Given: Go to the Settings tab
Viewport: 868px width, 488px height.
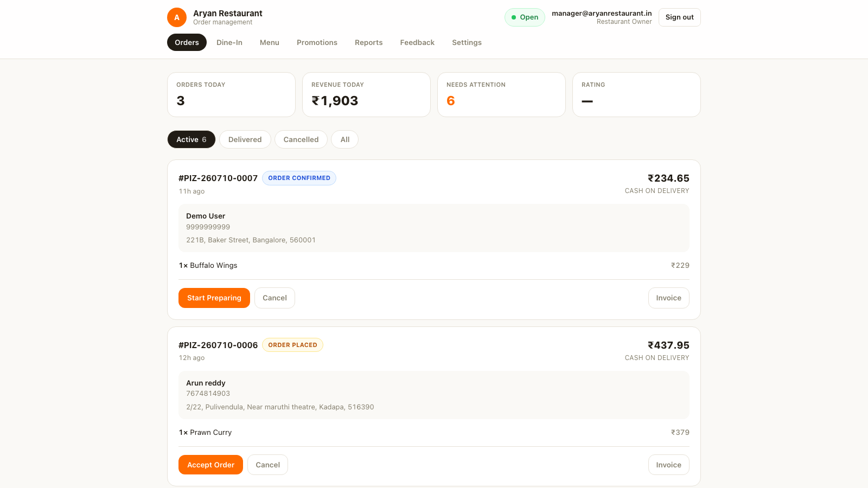Looking at the screenshot, I should click(467, 42).
